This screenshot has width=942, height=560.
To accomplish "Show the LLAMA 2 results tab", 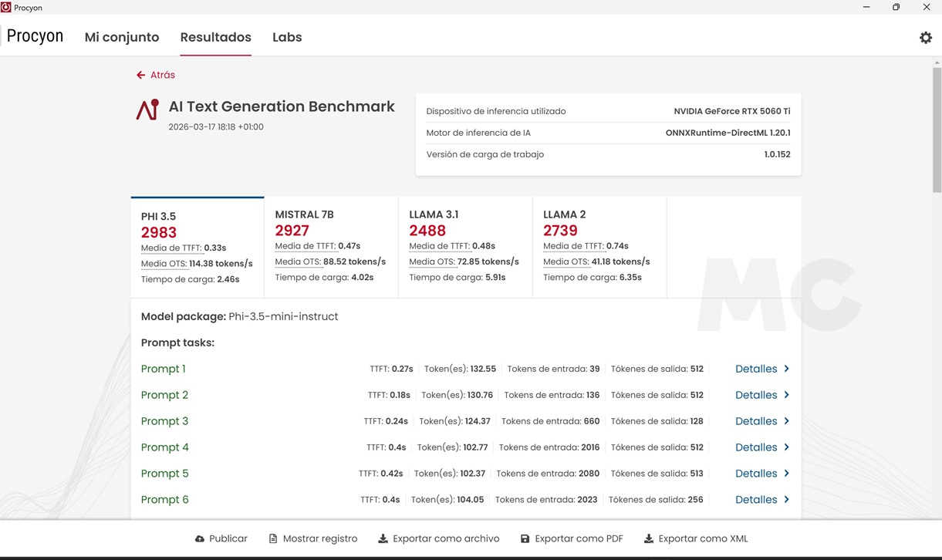I will tap(599, 247).
